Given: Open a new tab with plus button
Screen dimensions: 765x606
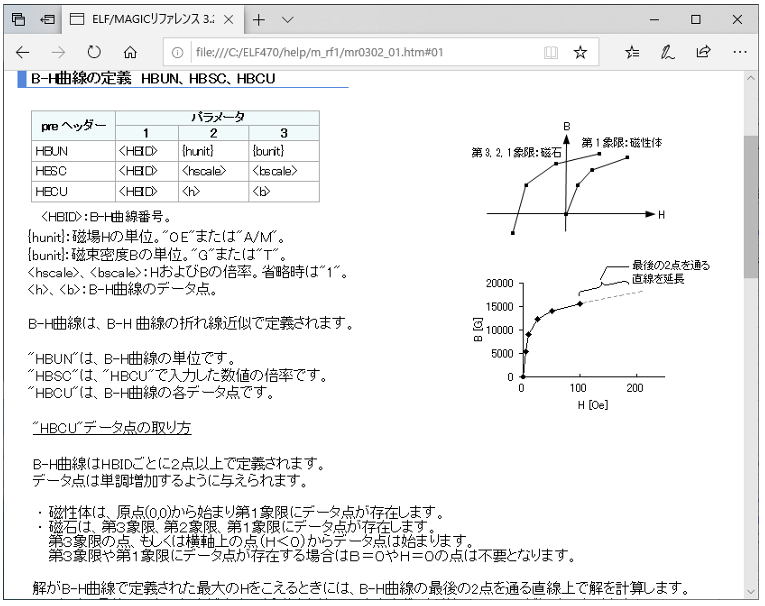Looking at the screenshot, I should [x=257, y=19].
